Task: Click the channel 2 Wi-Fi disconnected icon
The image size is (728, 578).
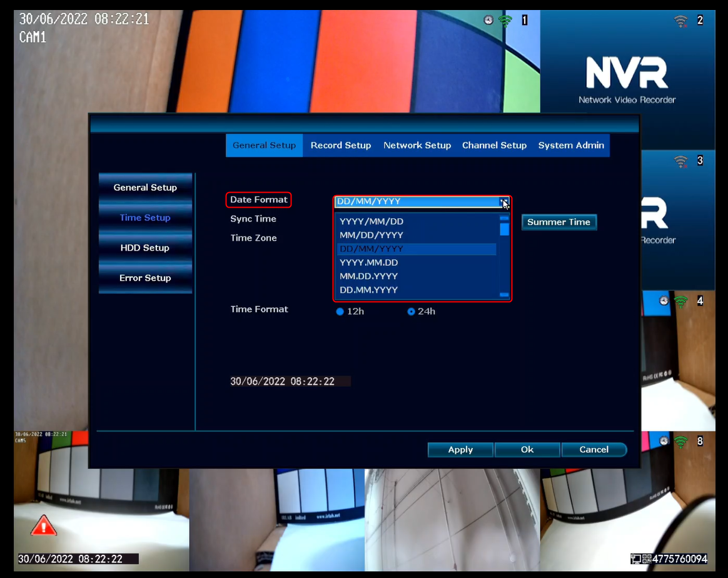Action: [680, 21]
